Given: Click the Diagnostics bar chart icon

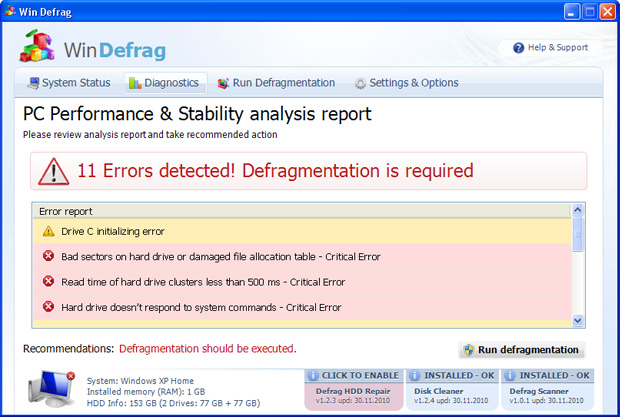Looking at the screenshot, I should point(135,83).
